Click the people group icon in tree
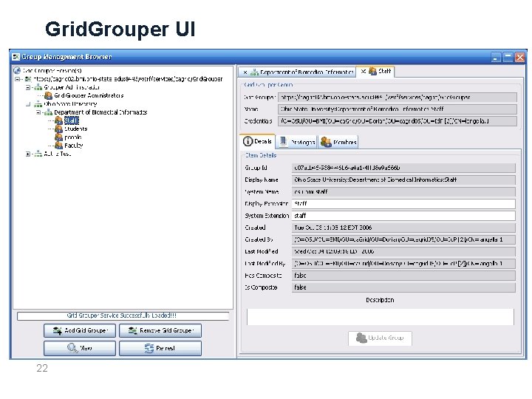 [58, 137]
